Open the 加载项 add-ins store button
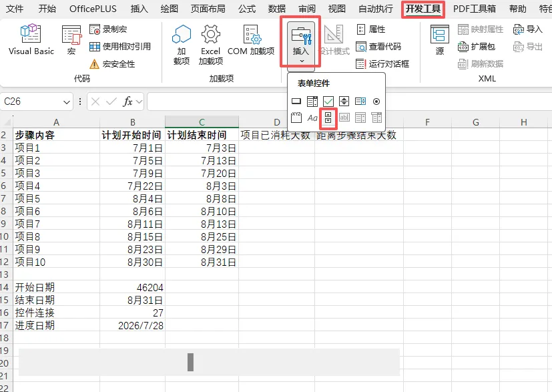552x392 pixels. click(x=182, y=44)
